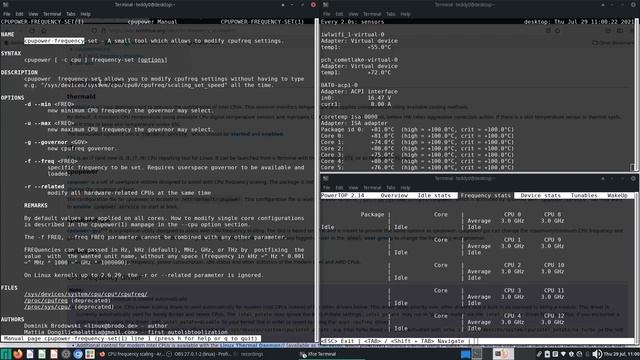
Task: Open Tabs menu in left terminal window
Action: pos(71,14)
